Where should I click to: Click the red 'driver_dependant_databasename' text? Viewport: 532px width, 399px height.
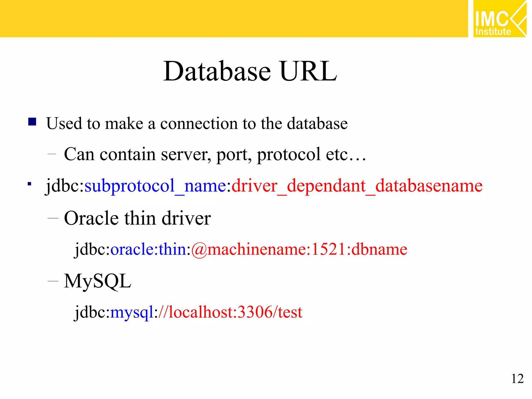pyautogui.click(x=357, y=186)
